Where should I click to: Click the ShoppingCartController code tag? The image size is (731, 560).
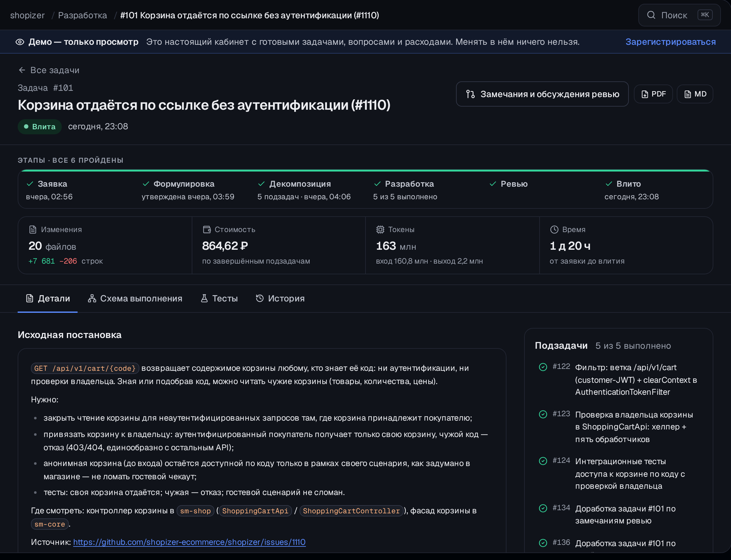pyautogui.click(x=351, y=511)
